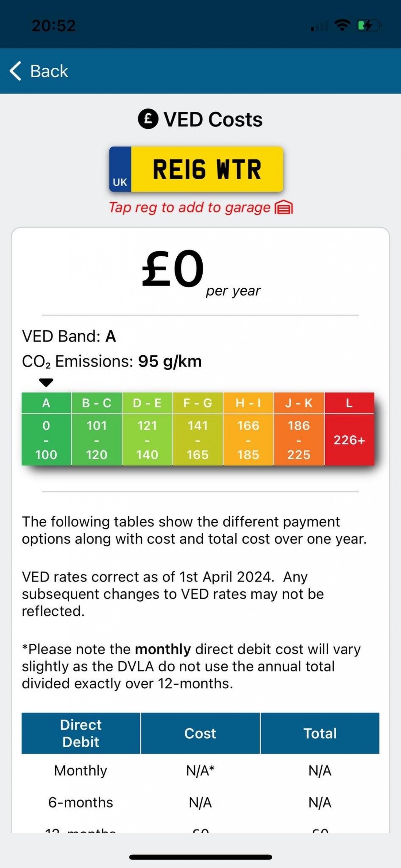
Task: Select the Monthly direct debit row
Action: (200, 771)
